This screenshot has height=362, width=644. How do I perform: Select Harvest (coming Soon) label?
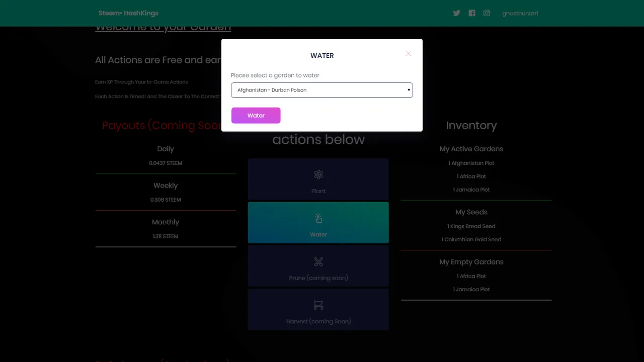pos(318,321)
